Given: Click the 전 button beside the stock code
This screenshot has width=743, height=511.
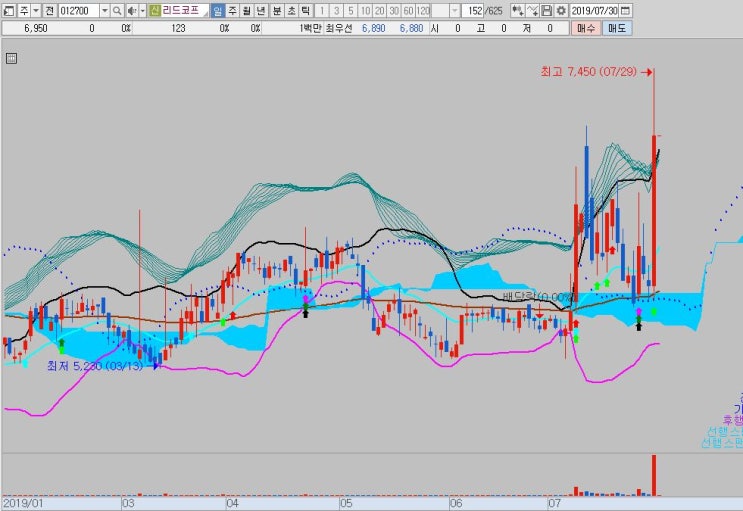Looking at the screenshot, I should click(x=49, y=10).
